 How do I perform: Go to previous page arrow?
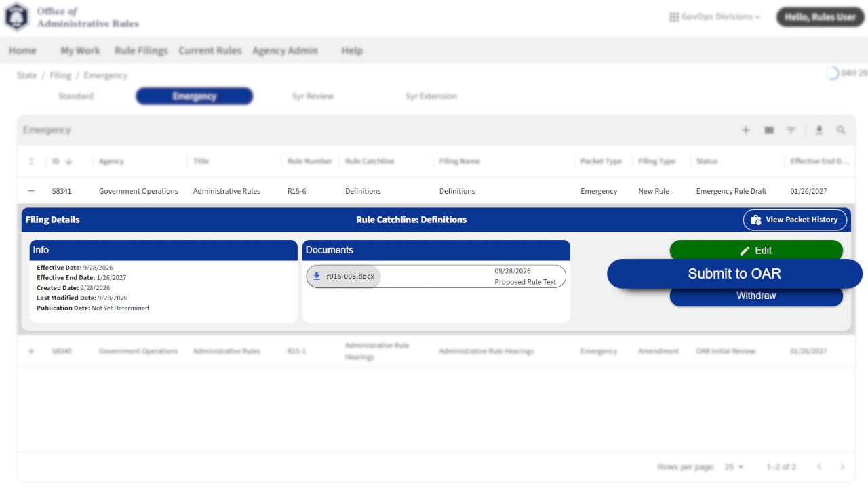point(819,467)
